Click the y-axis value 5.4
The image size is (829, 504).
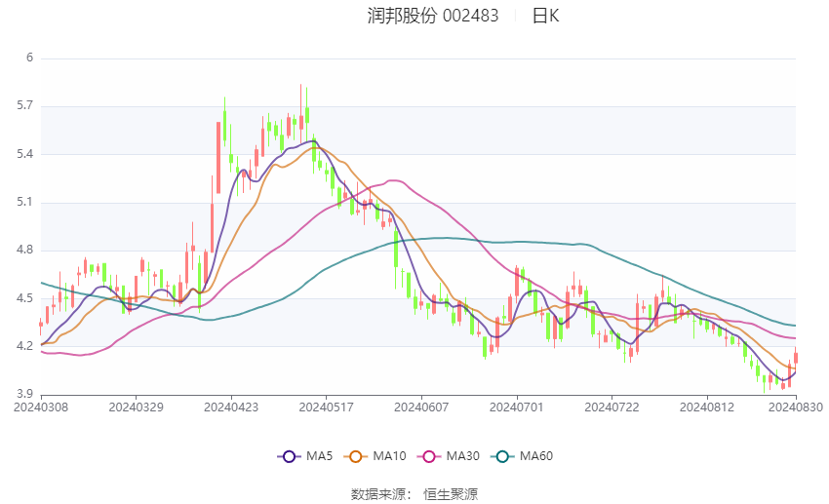point(24,154)
